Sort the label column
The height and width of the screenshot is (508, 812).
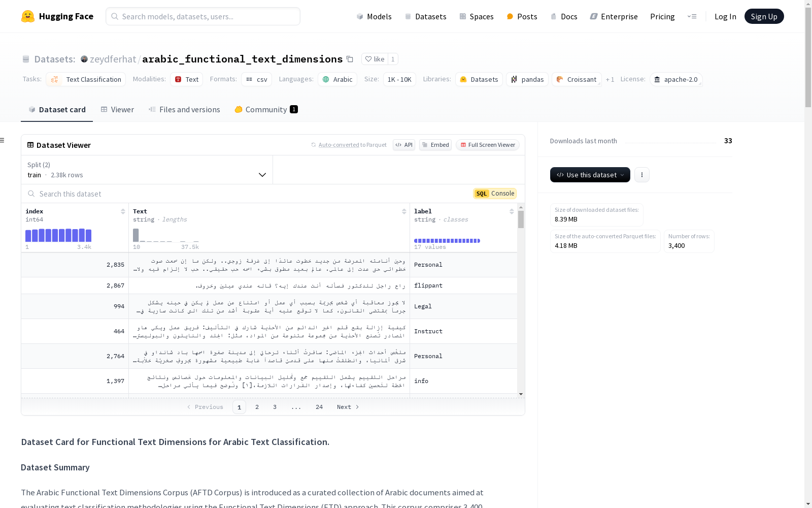(512, 211)
